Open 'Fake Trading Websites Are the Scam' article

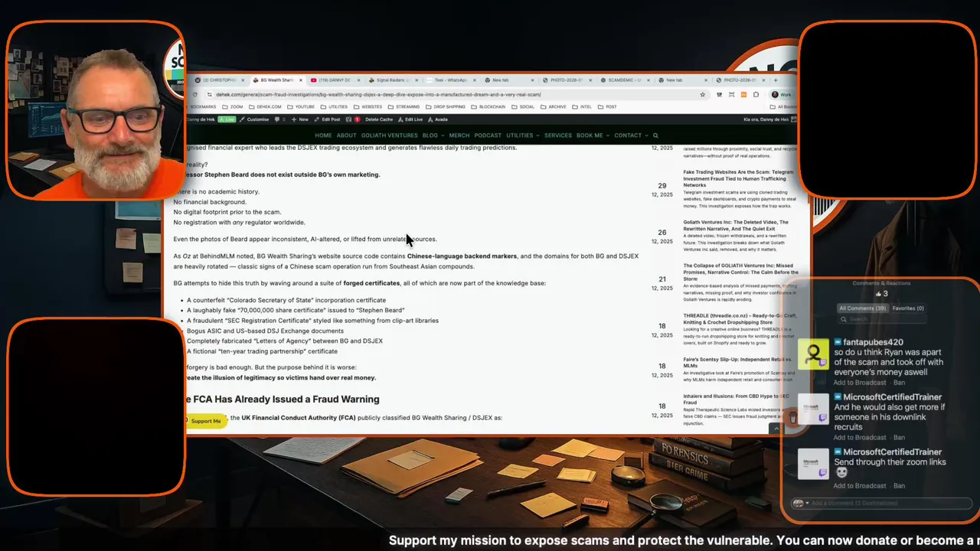click(x=738, y=178)
